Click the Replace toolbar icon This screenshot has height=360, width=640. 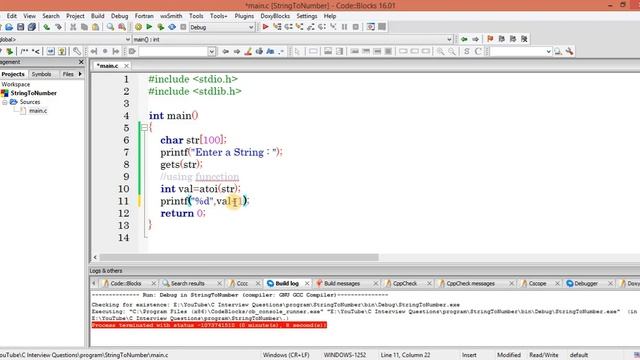(x=122, y=27)
